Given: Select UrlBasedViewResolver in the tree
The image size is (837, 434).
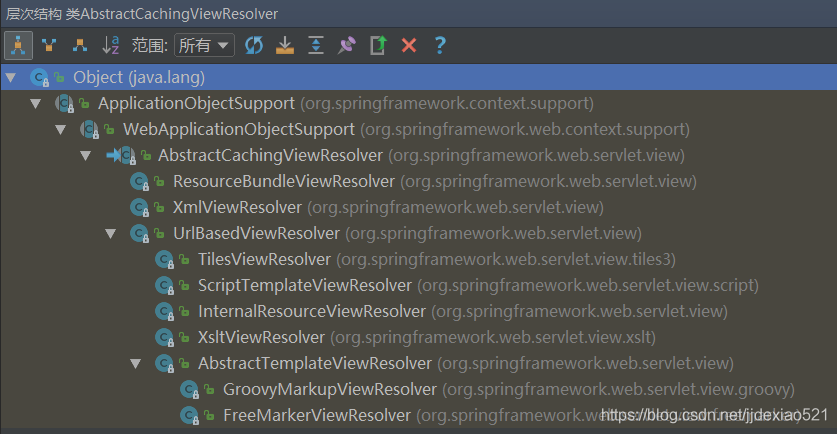Looking at the screenshot, I should 256,233.
